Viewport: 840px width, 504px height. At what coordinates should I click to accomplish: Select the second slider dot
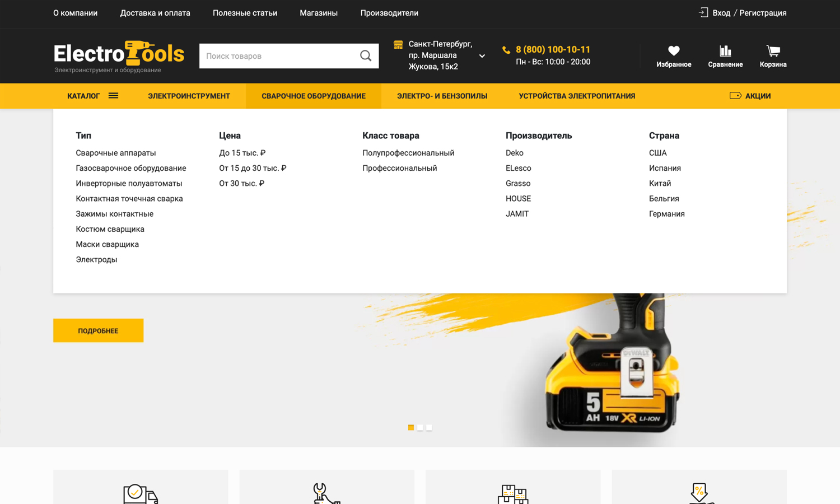(x=420, y=427)
